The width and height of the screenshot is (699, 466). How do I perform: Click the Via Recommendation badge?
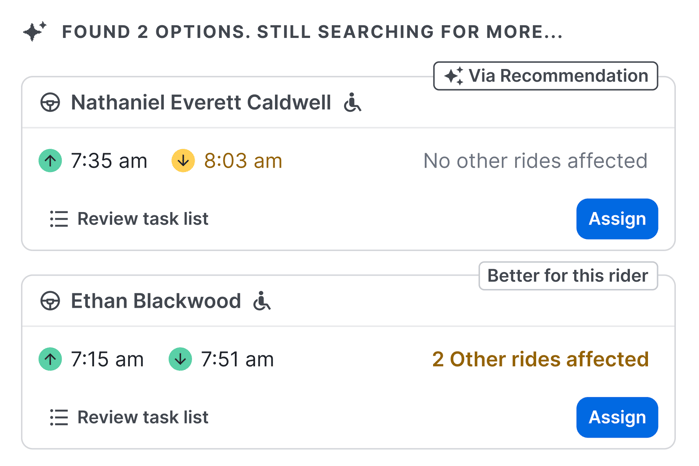point(546,76)
